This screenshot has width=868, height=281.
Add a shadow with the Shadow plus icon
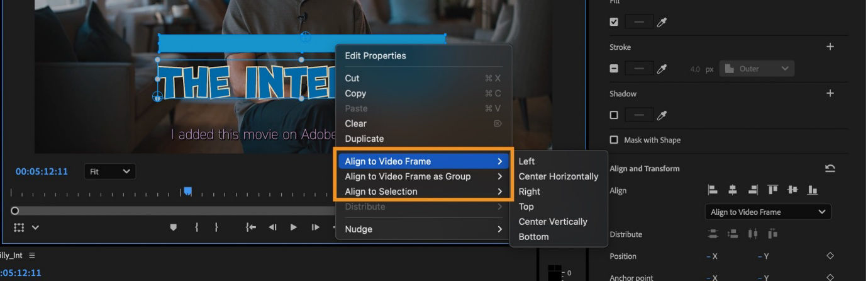pos(830,93)
